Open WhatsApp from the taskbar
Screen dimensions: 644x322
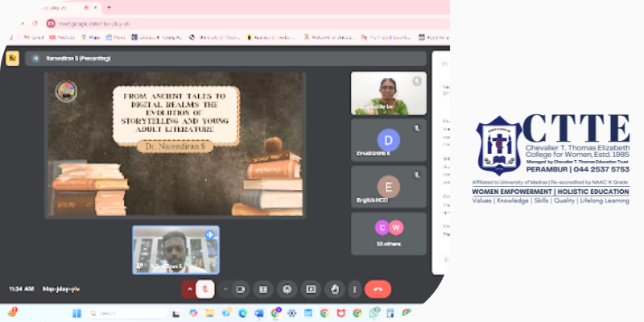(x=374, y=313)
